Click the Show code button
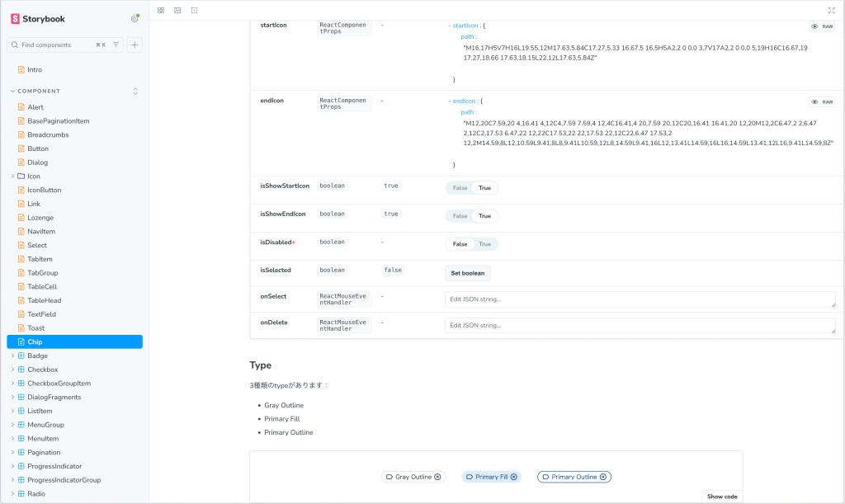This screenshot has width=845, height=504. pos(721,496)
